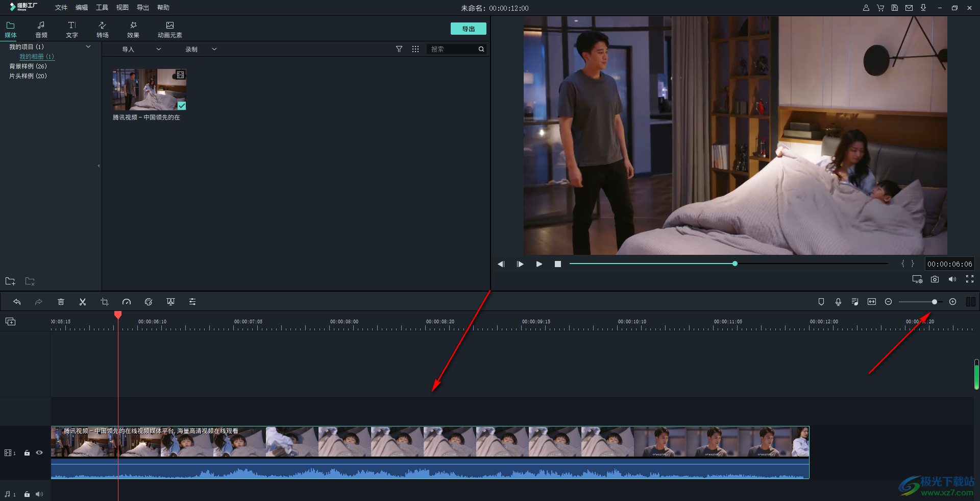Collapse the 我的项目 (1) tree chevron
The image size is (980, 501).
(88, 46)
